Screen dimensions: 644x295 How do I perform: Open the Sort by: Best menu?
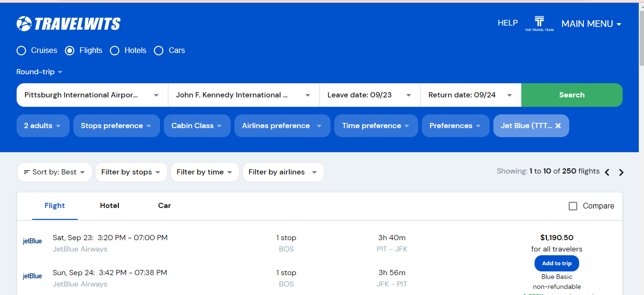point(54,172)
